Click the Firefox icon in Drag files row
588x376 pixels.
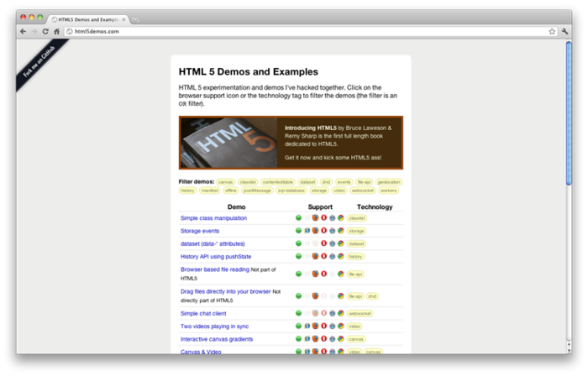[315, 296]
